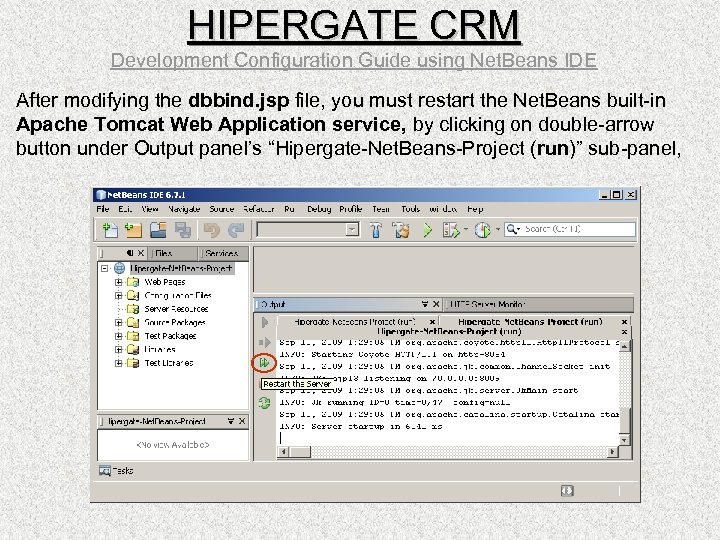Open the View menu

150,209
